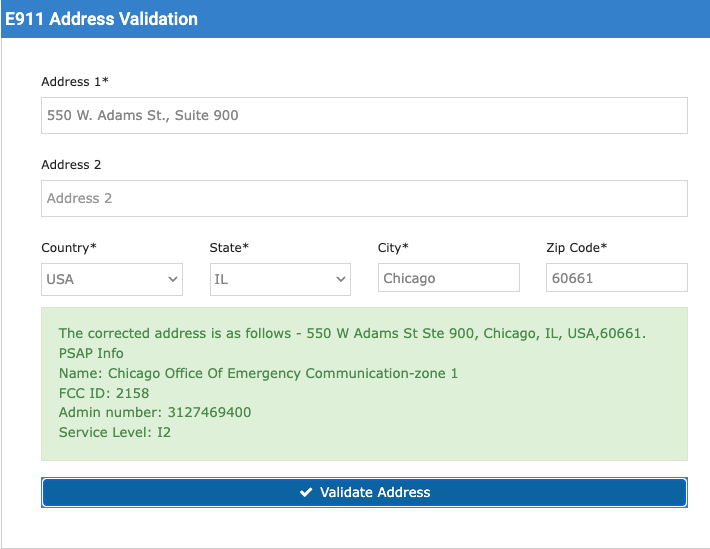Screen dimensions: 710x549
Task: Click the Zip Code field with 60661
Action: [617, 278]
